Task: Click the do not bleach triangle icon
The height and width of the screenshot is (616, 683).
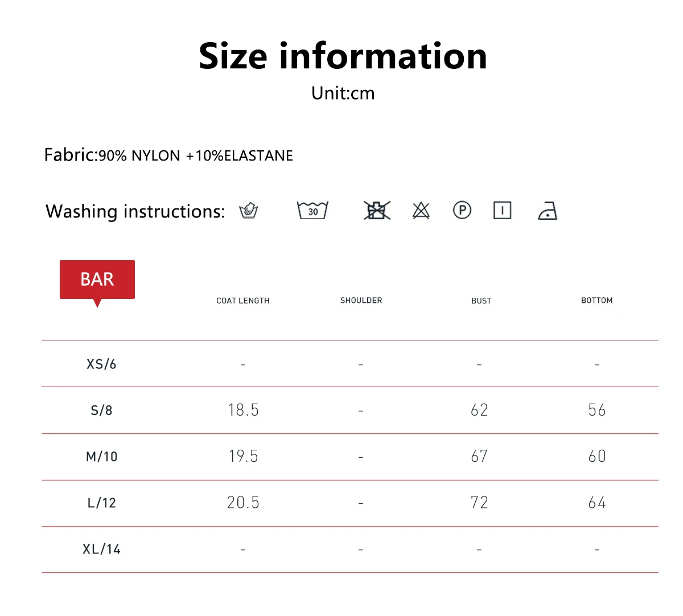Action: [x=421, y=210]
